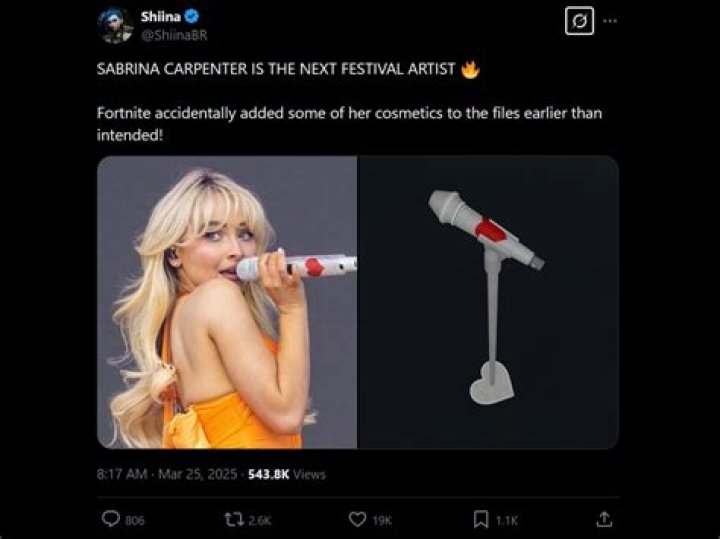
Task: Toggle the bookmark icon on this post
Action: 480,519
